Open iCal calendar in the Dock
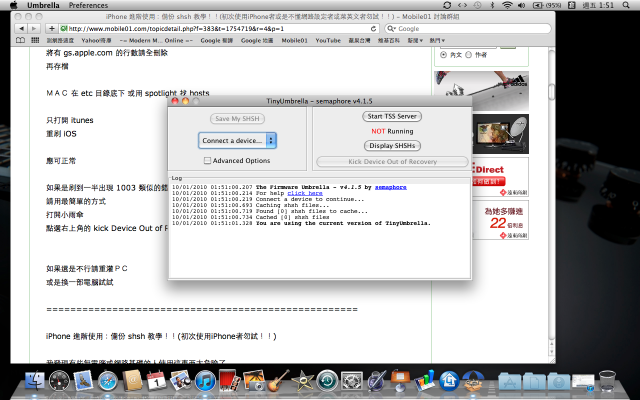This screenshot has width=640, height=400. pyautogui.click(x=156, y=380)
